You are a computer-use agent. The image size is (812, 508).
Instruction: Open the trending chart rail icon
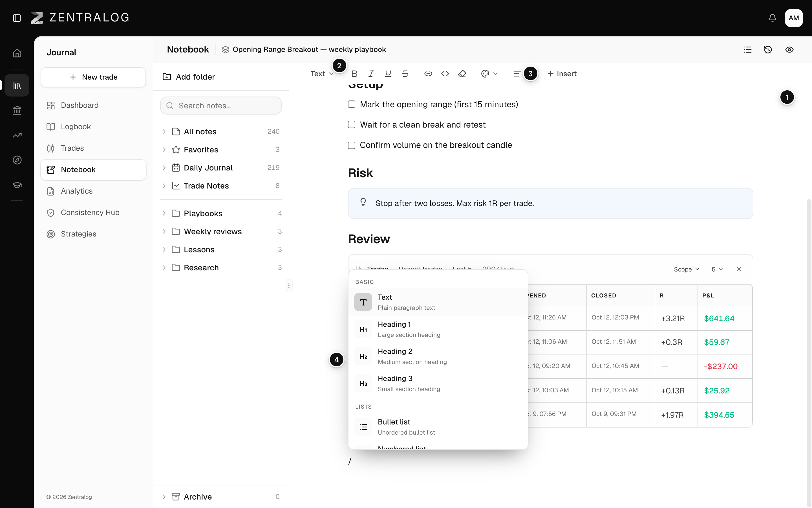pyautogui.click(x=17, y=135)
